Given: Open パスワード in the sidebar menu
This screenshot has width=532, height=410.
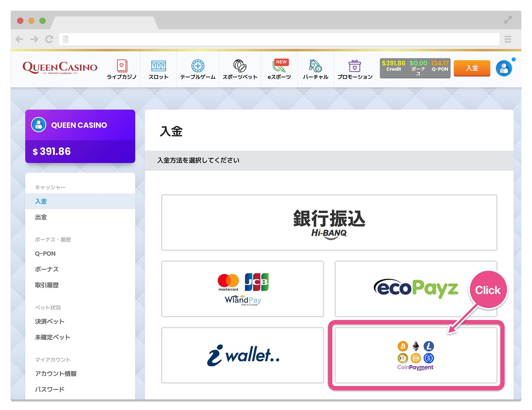Looking at the screenshot, I should click(x=80, y=389).
